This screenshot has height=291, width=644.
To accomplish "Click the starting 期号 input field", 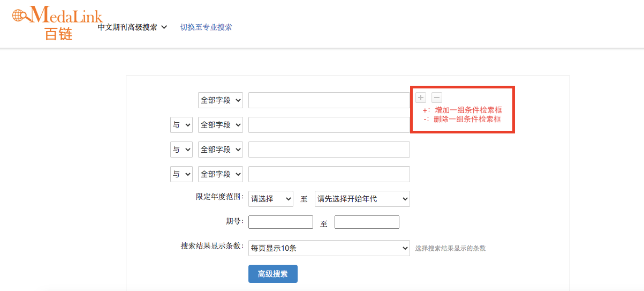I will (x=281, y=222).
